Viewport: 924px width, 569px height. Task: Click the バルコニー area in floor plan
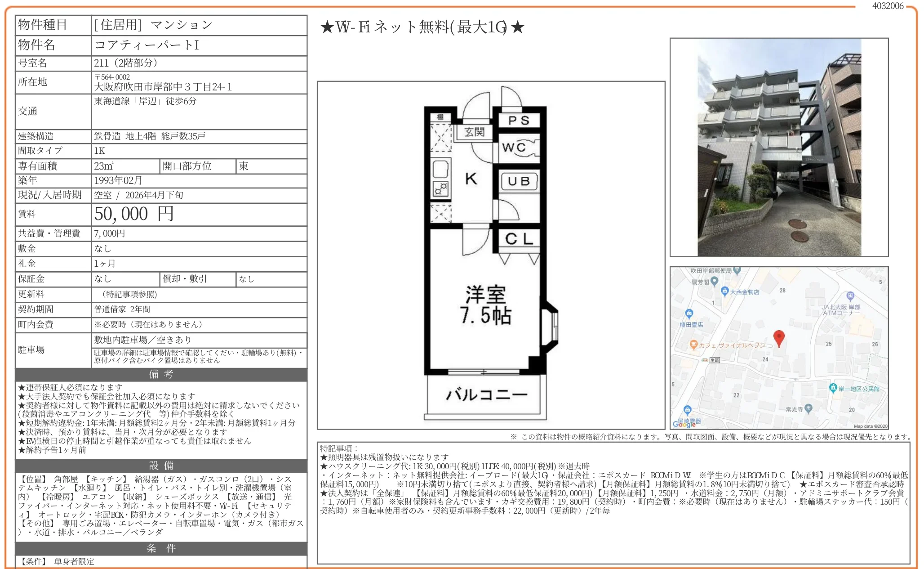[x=486, y=394]
